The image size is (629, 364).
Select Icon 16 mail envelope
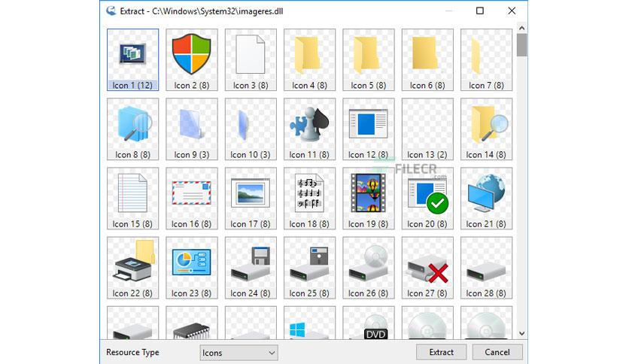(192, 199)
